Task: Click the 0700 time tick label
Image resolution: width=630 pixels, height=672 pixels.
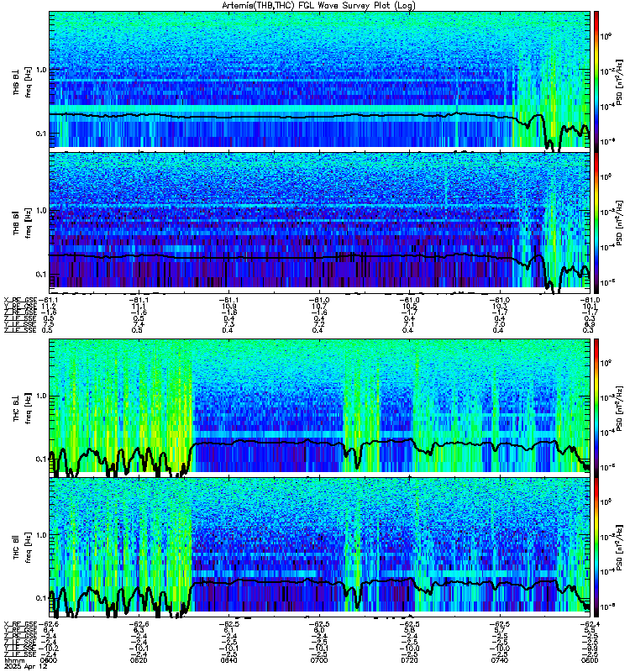Action: 319,660
